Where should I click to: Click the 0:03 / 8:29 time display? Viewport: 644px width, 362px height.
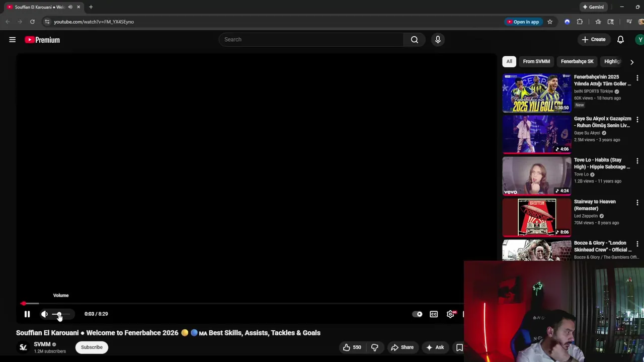96,314
